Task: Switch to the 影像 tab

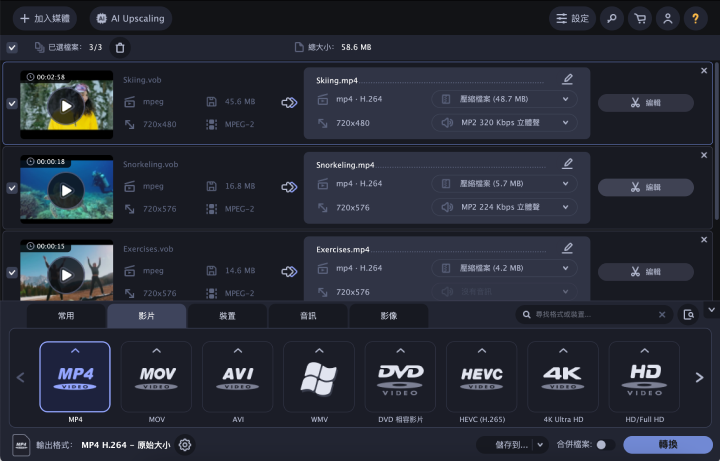Action: tap(389, 316)
